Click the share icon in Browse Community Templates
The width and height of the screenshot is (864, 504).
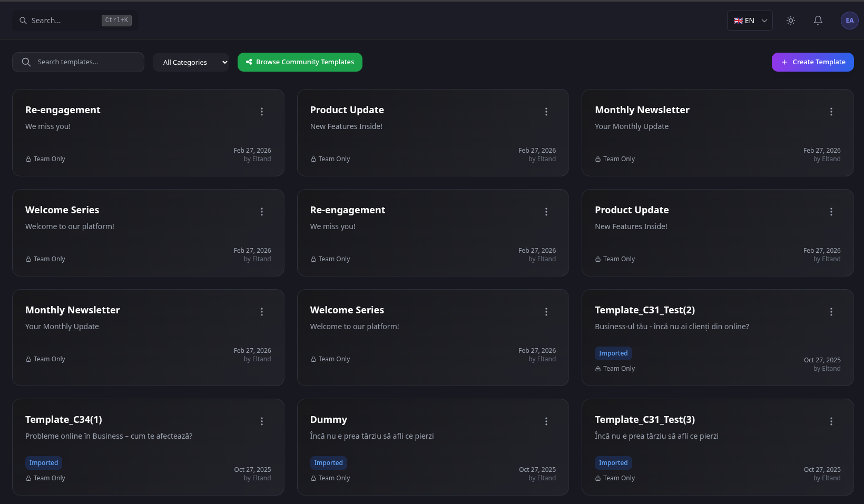[x=249, y=62]
